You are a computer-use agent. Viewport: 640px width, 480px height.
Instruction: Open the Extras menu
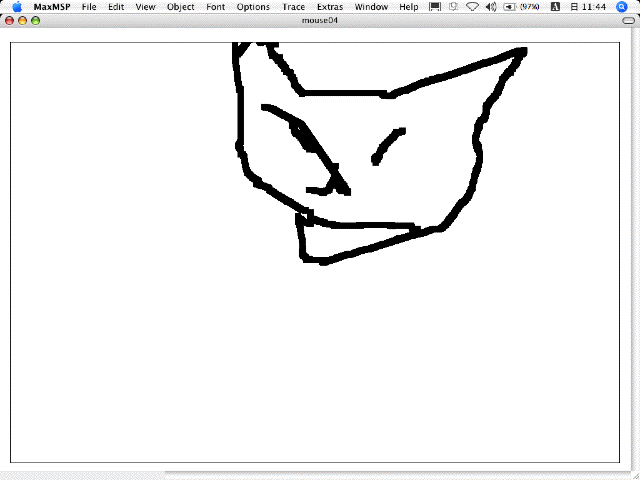[x=329, y=7]
